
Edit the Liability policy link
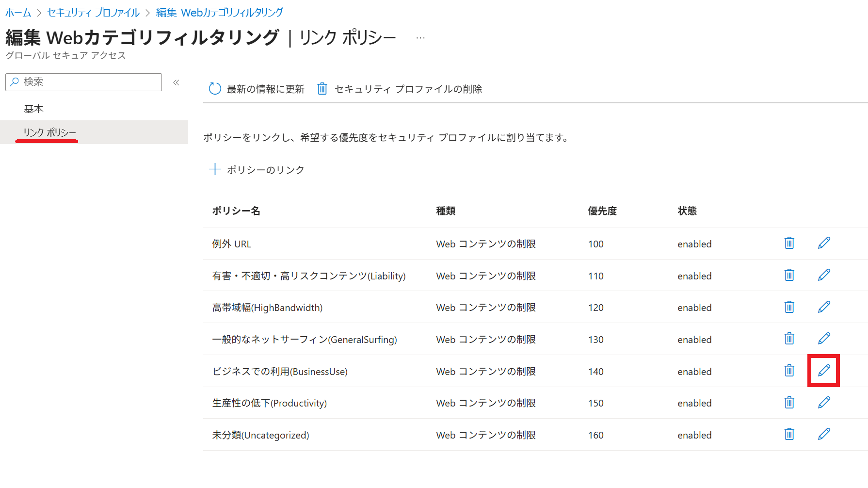tap(824, 275)
